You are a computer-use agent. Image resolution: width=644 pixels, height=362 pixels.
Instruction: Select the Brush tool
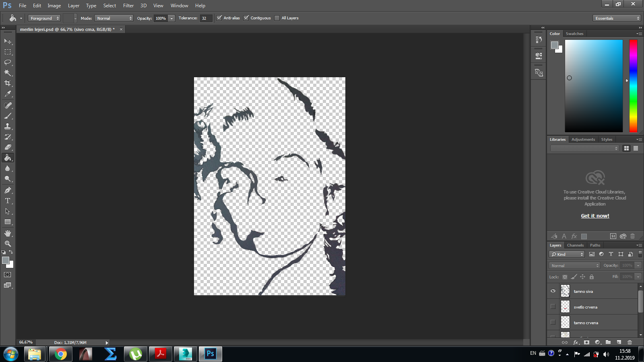pos(8,116)
